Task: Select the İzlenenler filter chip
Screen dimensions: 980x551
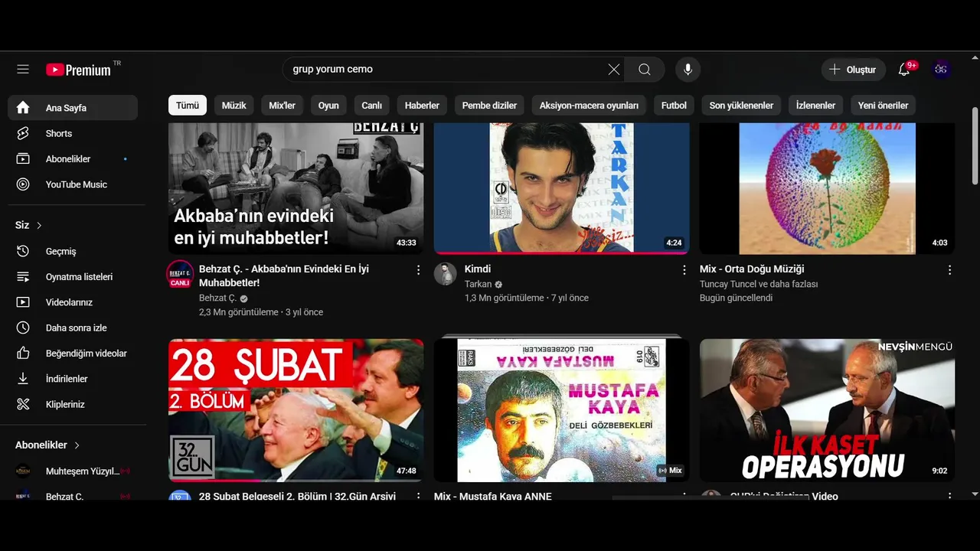Action: pos(815,106)
